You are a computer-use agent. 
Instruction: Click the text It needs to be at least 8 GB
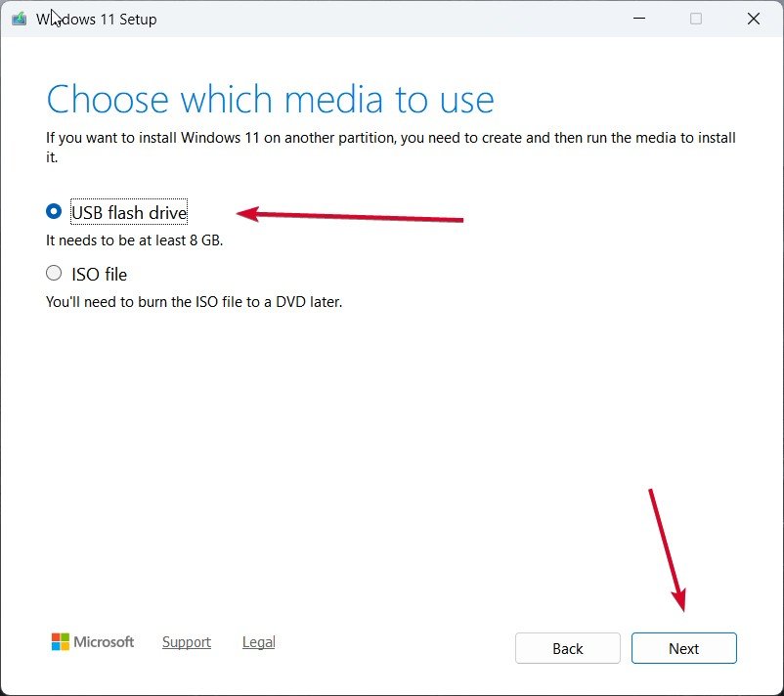[133, 240]
